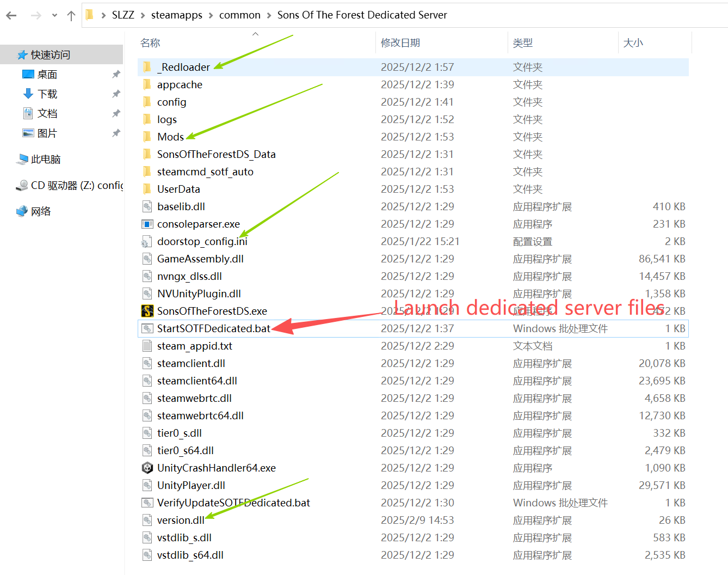Open recent locations dropdown arrow
Viewport: 728px width, 575px height.
[54, 16]
